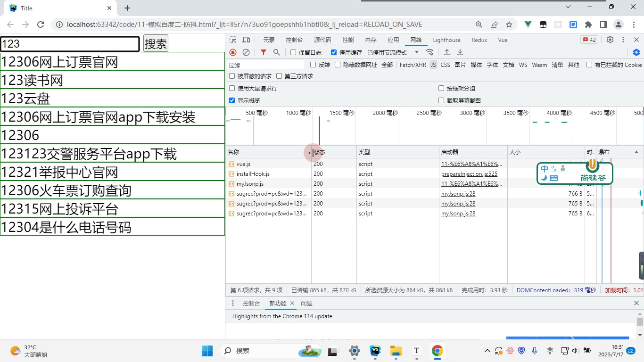Switch to the 元素 DevTools tab
The width and height of the screenshot is (644, 362).
(269, 40)
